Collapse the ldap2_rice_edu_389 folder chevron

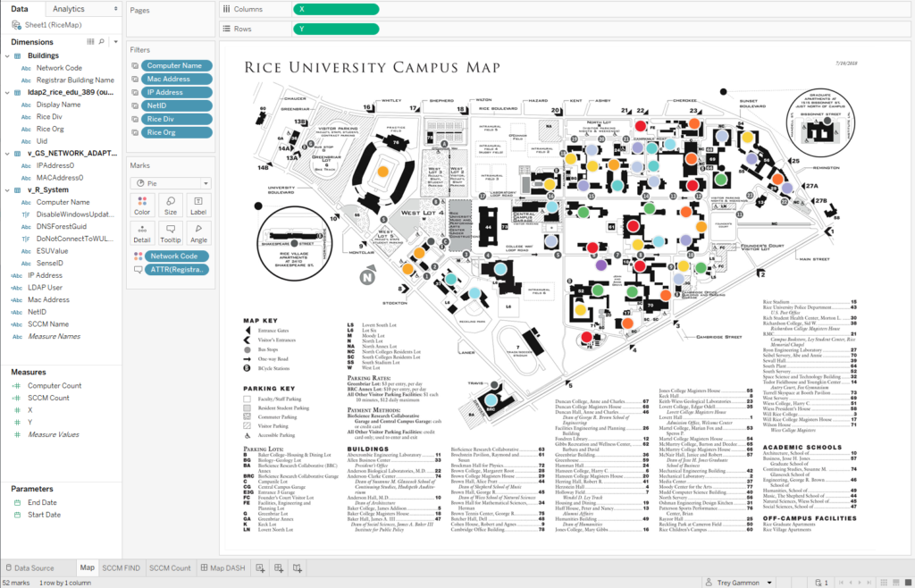[x=7, y=93]
